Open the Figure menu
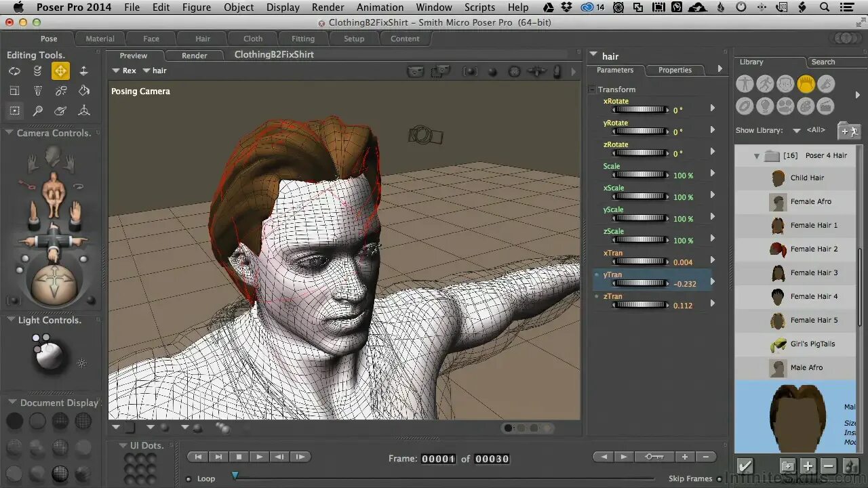 (x=196, y=7)
